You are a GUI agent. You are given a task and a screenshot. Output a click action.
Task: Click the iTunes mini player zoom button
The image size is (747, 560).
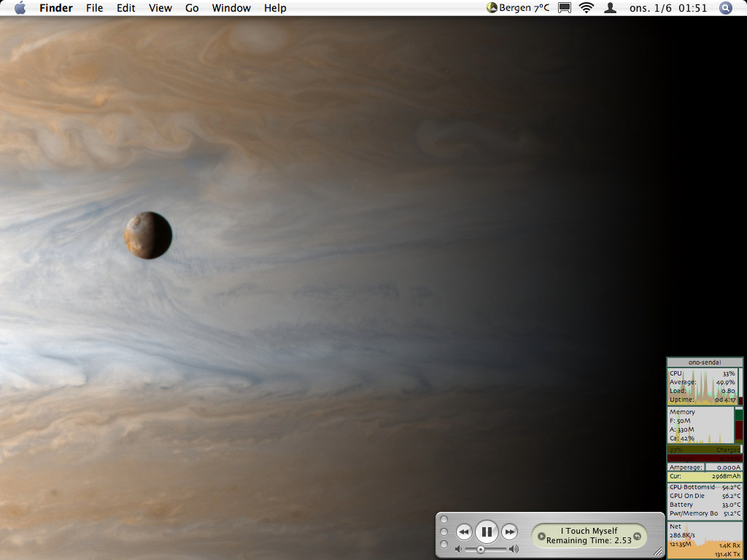pos(444,544)
